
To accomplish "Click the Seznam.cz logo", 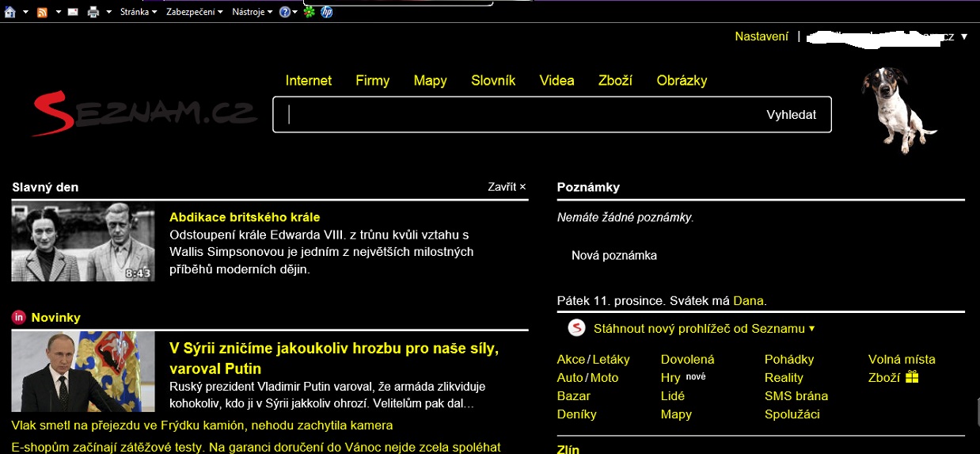I will [145, 113].
